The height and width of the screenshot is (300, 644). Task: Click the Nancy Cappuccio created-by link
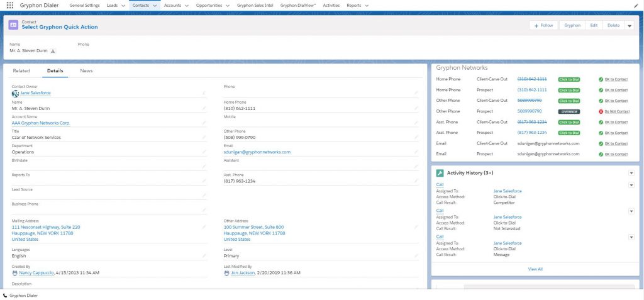pyautogui.click(x=36, y=273)
